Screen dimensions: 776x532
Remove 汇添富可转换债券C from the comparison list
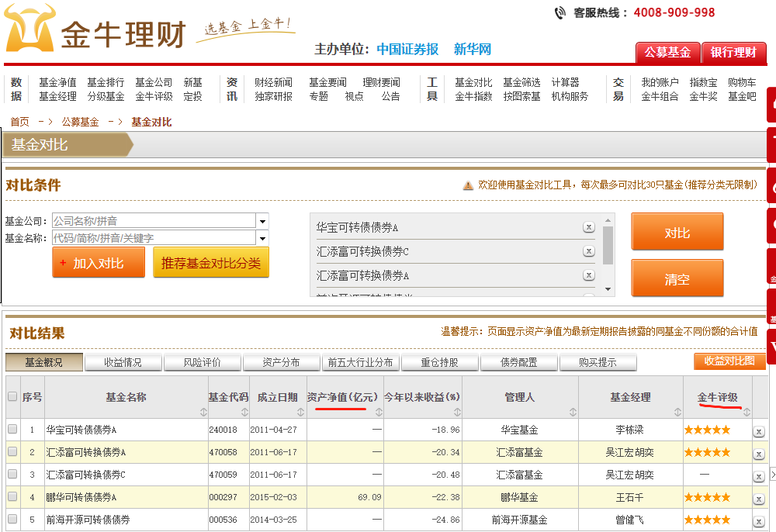pyautogui.click(x=589, y=250)
